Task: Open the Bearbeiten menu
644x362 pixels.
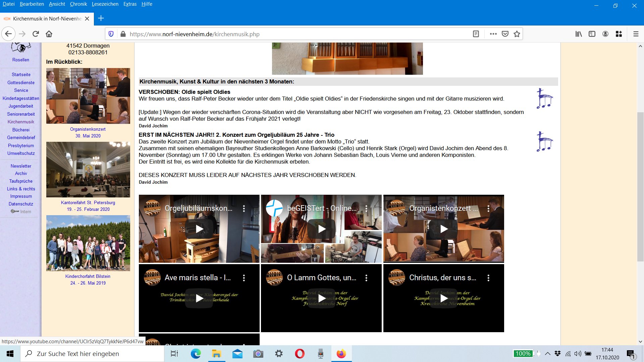Action: (32, 4)
